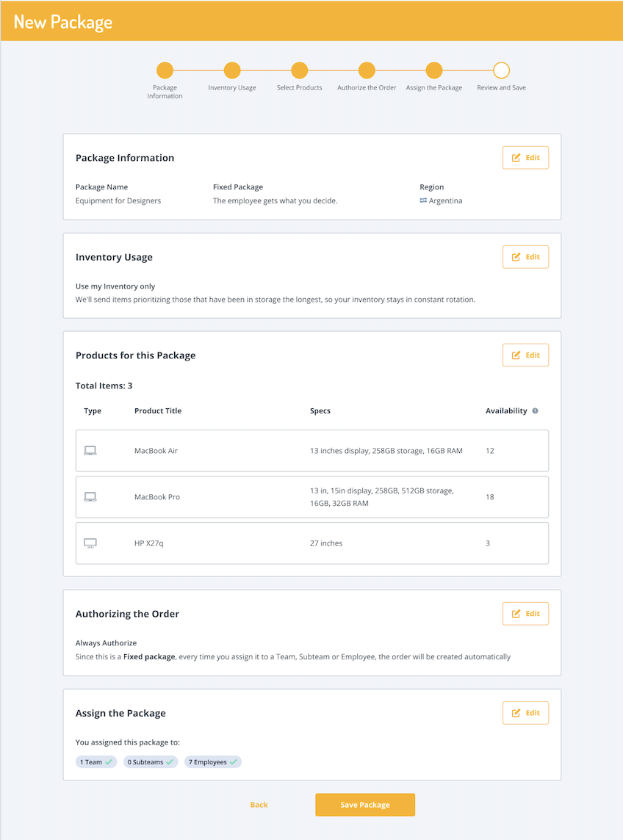Toggle the 7 Employees assignment chip
The width and height of the screenshot is (623, 840).
click(x=212, y=761)
